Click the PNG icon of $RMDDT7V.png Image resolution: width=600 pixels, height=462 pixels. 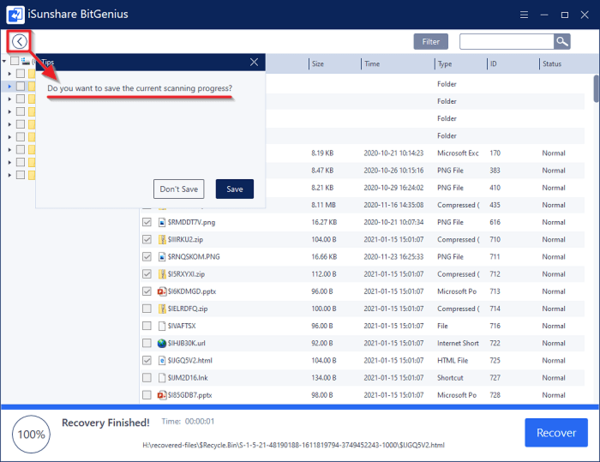162,222
